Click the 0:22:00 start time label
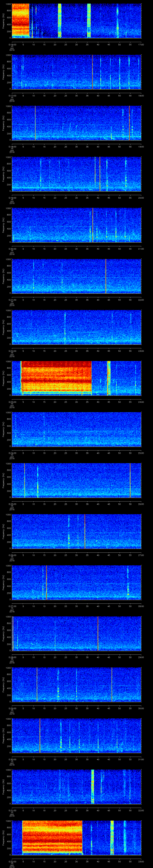Viewport: 153px width, 868px height. tap(12, 351)
